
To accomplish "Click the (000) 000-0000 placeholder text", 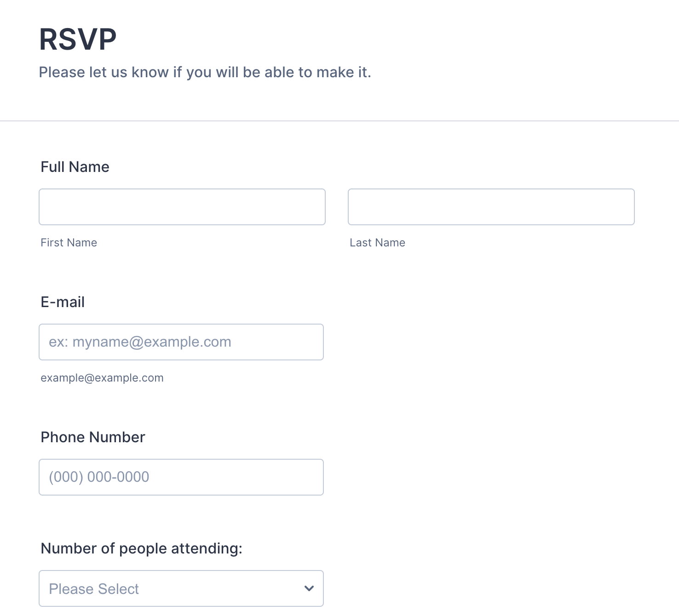I will (x=99, y=477).
